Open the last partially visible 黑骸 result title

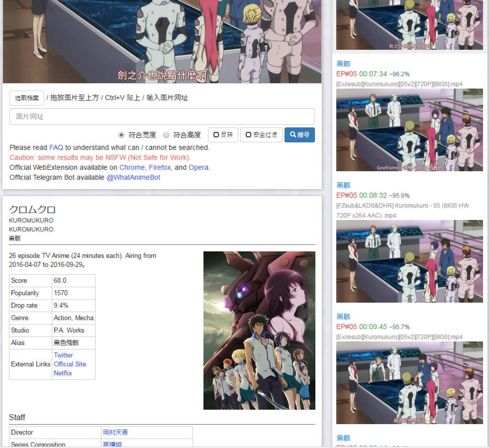coord(343,438)
